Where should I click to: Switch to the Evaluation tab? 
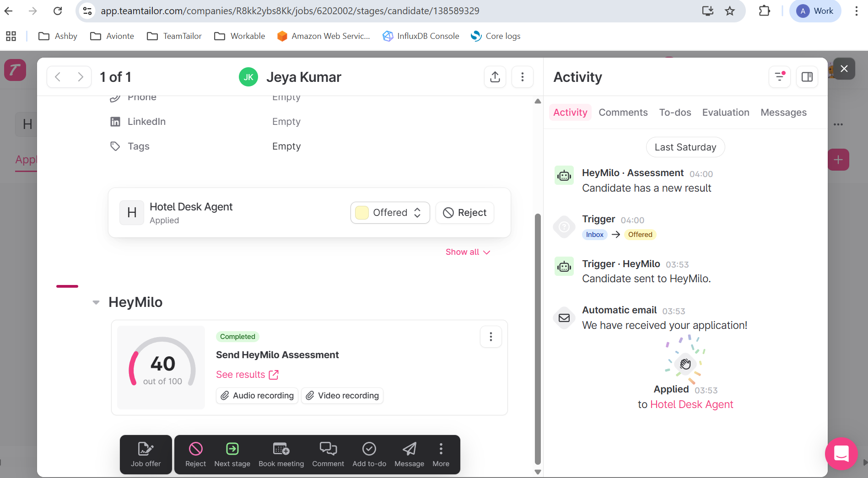coord(725,113)
